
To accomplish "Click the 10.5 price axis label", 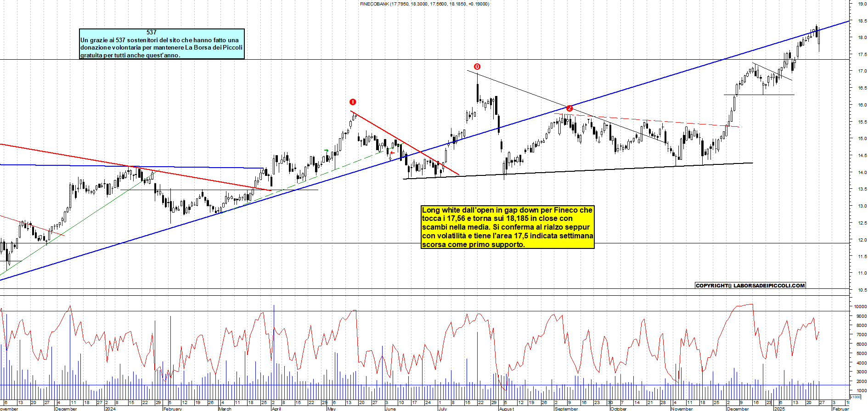I will 862,290.
